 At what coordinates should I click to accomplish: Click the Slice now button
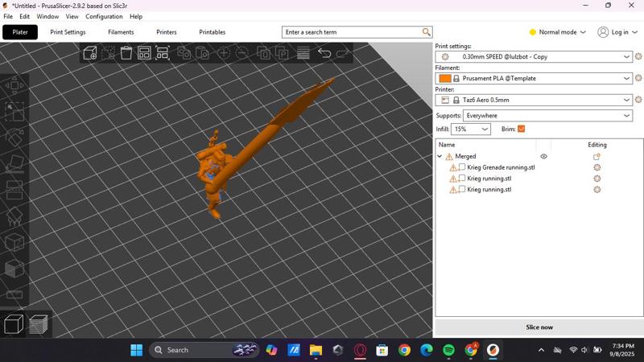[x=539, y=327]
